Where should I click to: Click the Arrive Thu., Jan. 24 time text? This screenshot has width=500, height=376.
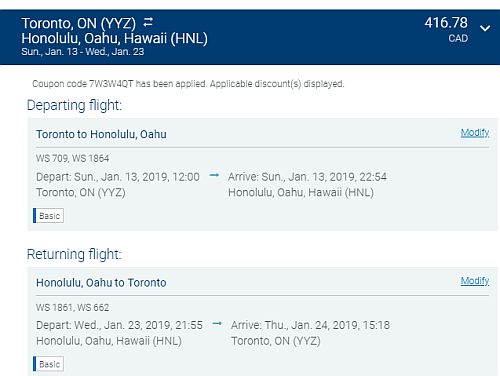click(310, 325)
